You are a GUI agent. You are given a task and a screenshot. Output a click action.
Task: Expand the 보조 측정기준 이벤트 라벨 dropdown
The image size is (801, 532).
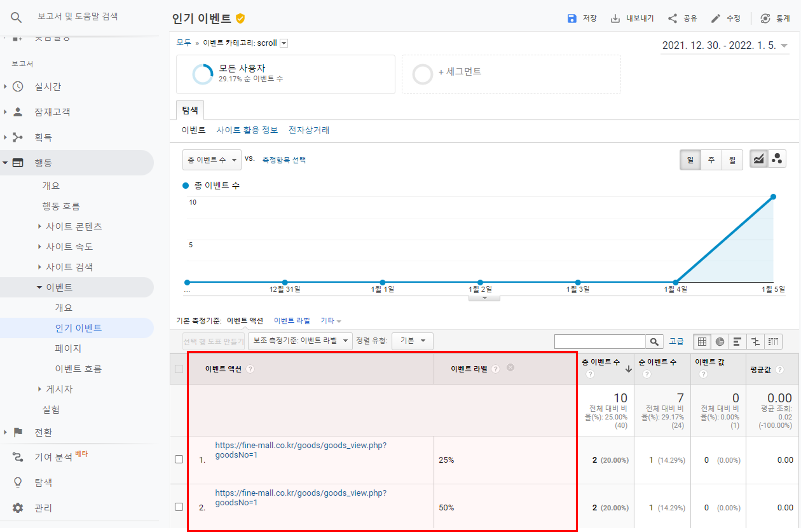pos(300,341)
